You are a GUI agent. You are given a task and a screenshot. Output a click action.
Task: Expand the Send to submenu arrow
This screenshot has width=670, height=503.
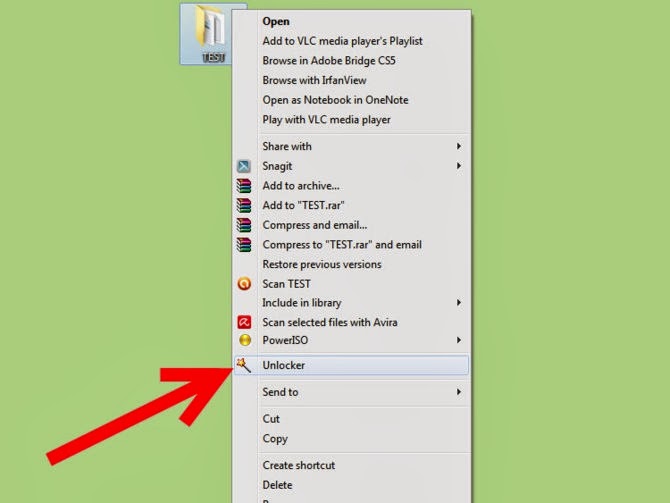click(x=458, y=392)
